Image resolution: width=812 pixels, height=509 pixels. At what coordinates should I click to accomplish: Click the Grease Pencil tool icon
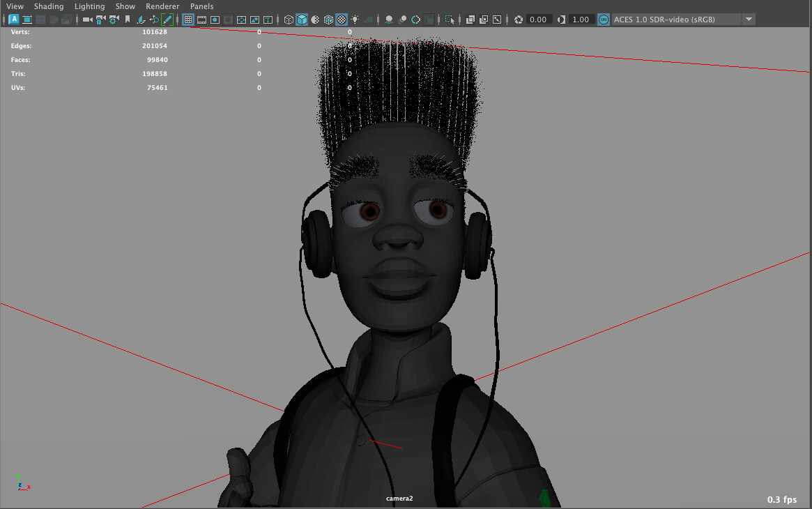click(167, 20)
